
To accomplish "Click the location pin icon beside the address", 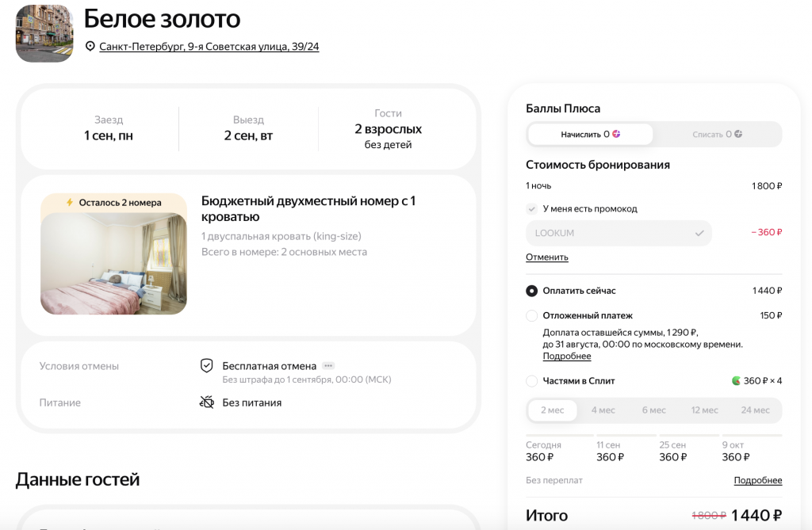I will [x=90, y=47].
